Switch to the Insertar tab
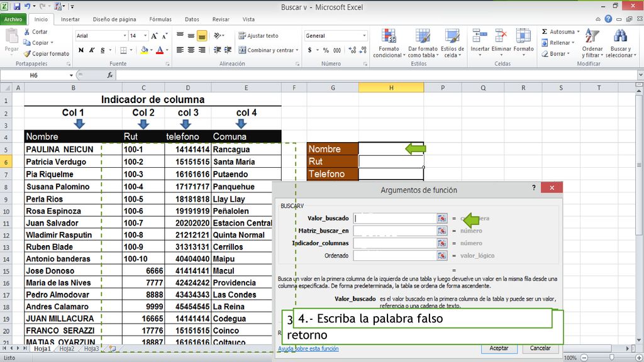Image resolution: width=644 pixels, height=362 pixels. tap(70, 19)
